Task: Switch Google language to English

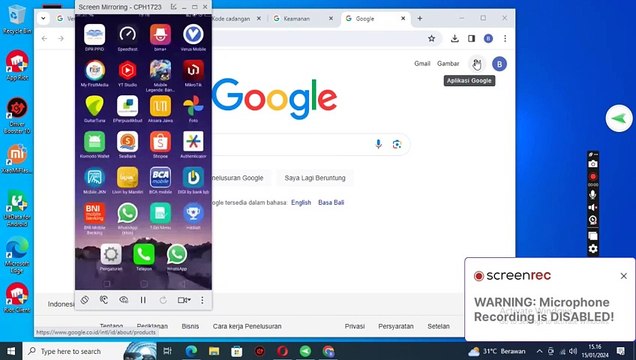Action: [x=301, y=203]
